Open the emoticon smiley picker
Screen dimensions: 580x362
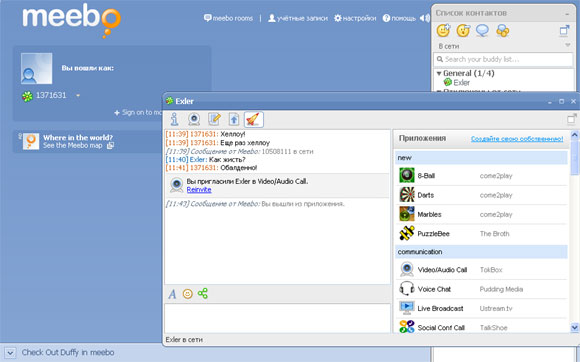click(188, 294)
